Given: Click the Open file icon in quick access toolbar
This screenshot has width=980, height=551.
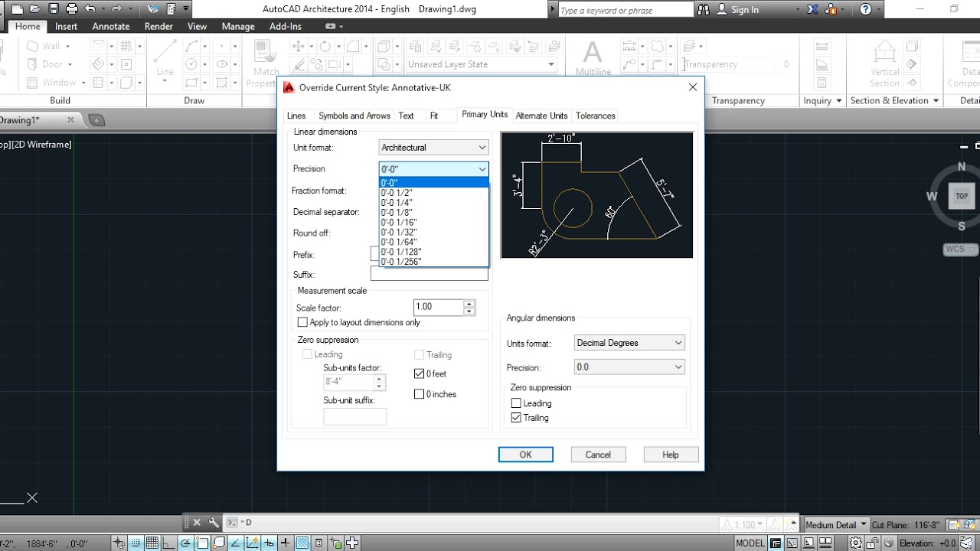Looking at the screenshot, I should tap(34, 9).
